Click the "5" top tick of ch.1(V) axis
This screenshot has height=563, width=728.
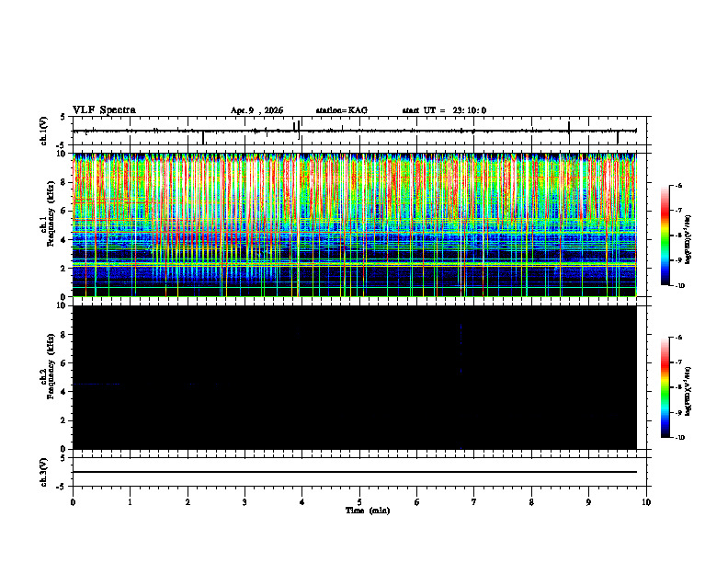[x=64, y=118]
